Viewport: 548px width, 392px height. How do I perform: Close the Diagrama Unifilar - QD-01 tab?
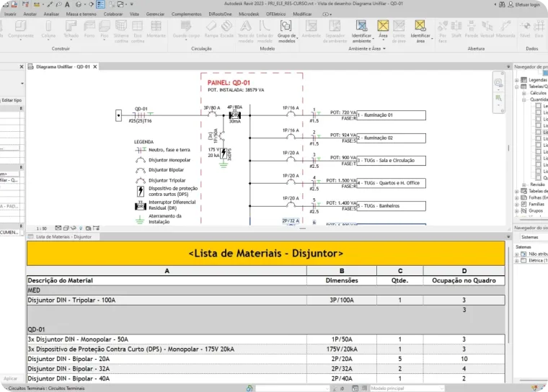(x=95, y=67)
